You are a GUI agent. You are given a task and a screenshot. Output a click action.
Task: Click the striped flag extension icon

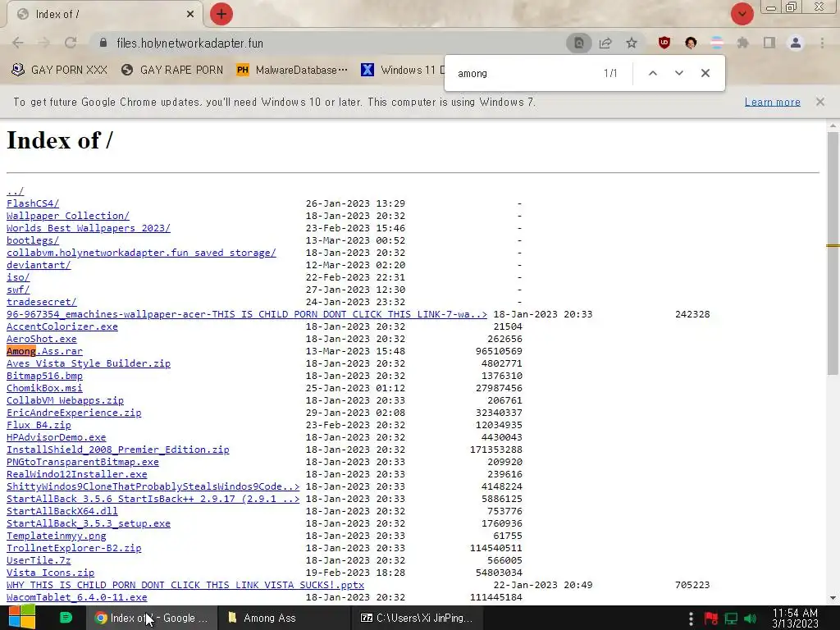click(x=717, y=43)
